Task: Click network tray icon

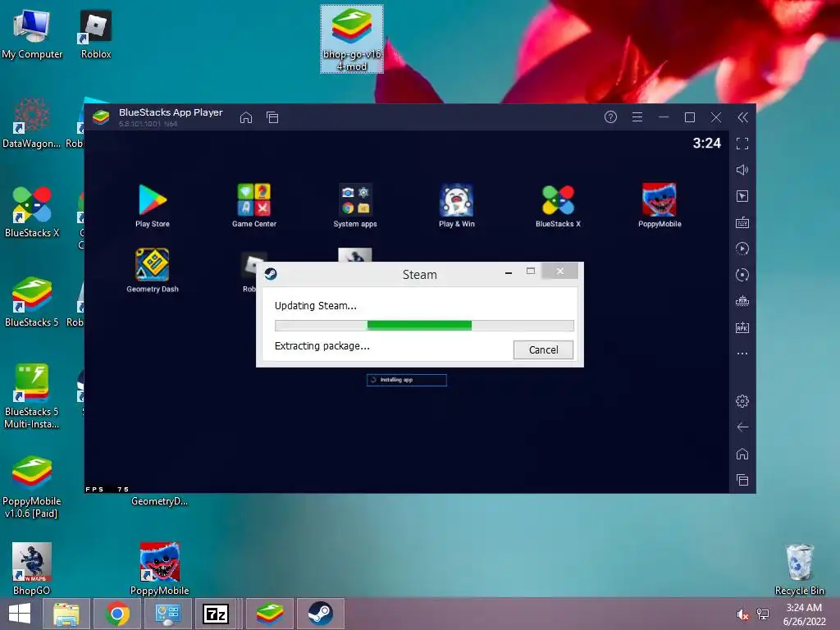Action: pos(763,614)
